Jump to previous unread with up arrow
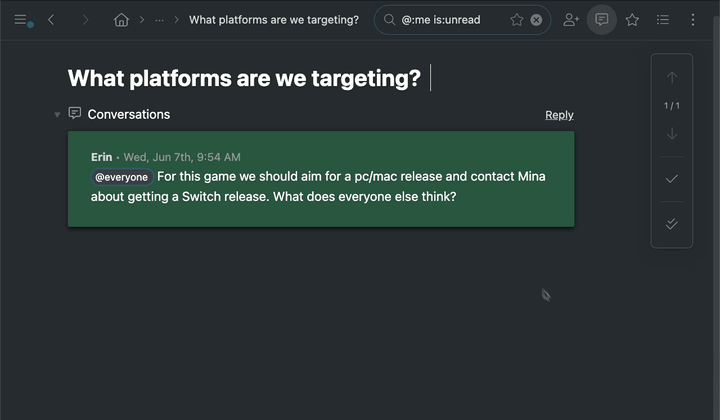This screenshot has height=420, width=720. [x=672, y=78]
